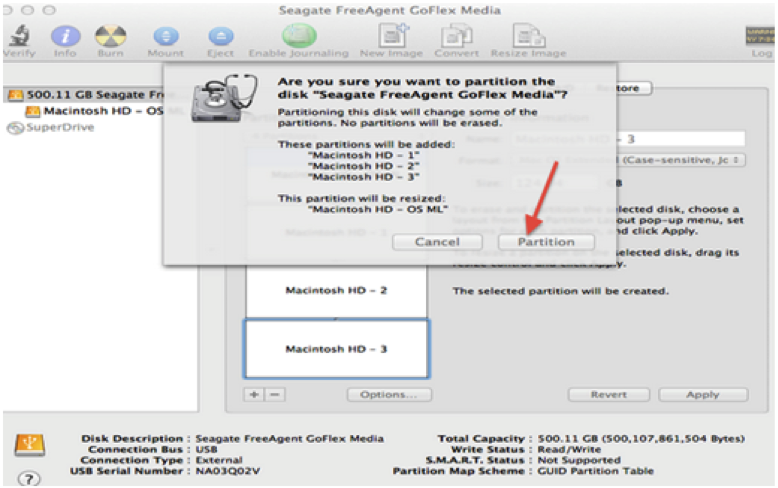Confirm with the Partition button
The image size is (778, 488).
tap(546, 242)
